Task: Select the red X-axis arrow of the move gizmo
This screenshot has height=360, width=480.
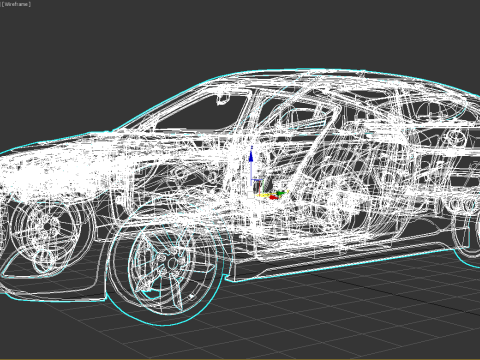Action: [273, 197]
